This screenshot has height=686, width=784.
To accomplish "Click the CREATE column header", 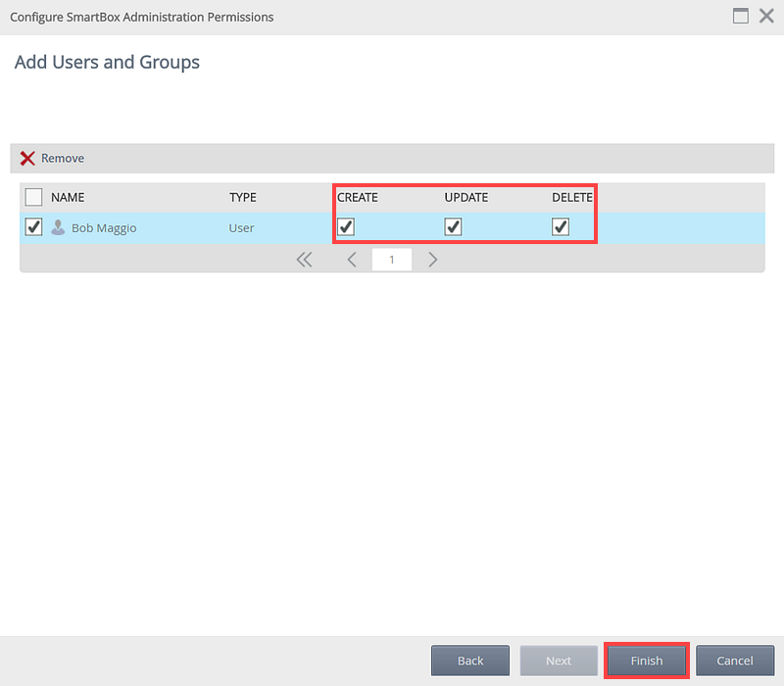I will click(357, 197).
